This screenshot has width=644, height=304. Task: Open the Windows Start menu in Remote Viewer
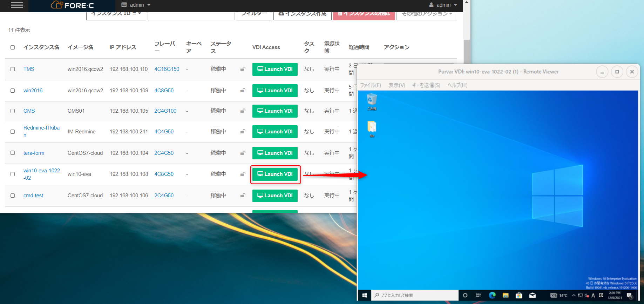364,295
